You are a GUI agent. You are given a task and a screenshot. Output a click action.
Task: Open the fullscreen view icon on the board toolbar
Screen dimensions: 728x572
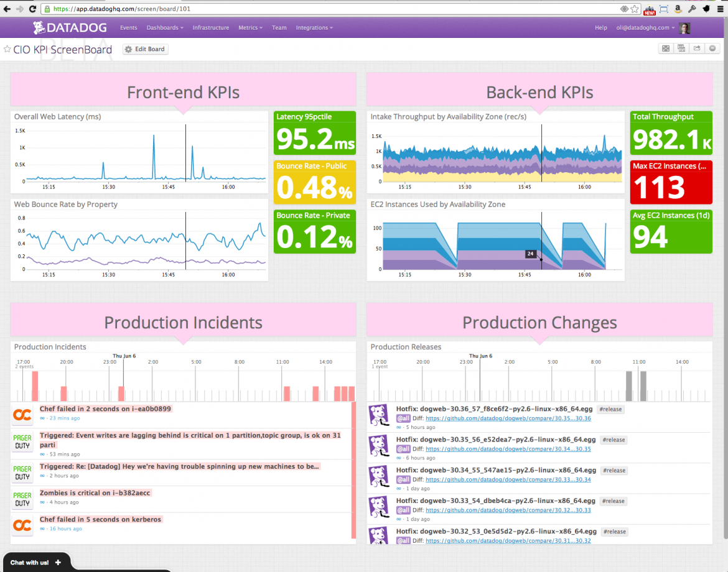665,48
